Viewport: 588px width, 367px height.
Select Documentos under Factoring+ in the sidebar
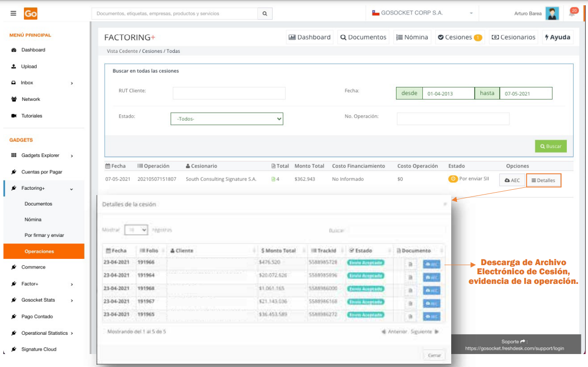click(38, 204)
